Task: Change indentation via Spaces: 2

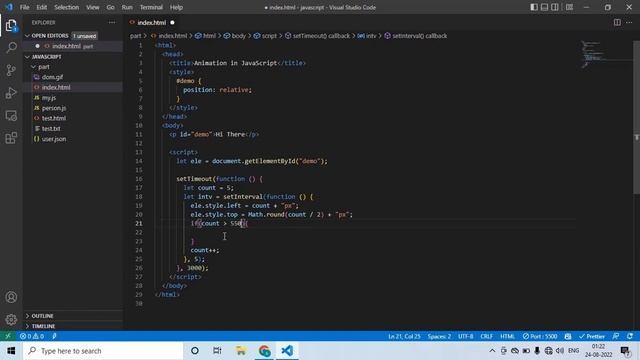Action: pyautogui.click(x=439, y=336)
